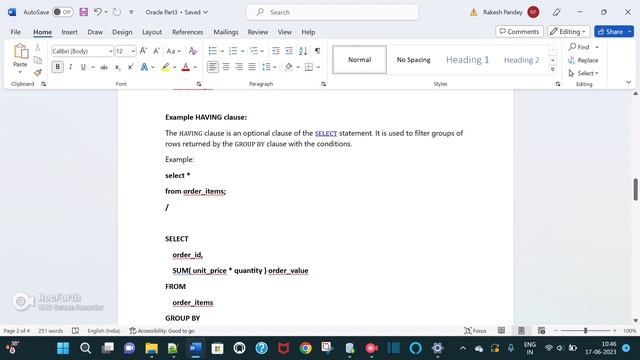Apply the red font color
This screenshot has height=360, width=640.
(x=186, y=67)
